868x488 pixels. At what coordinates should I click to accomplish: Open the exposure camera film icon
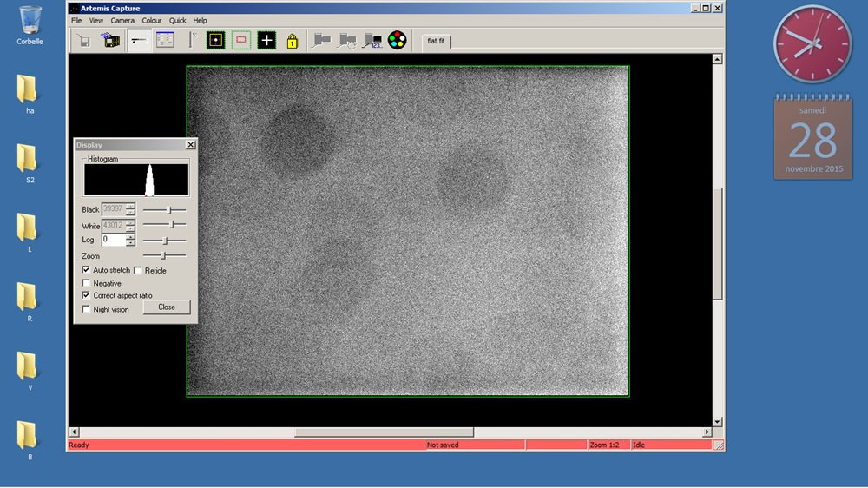point(109,40)
